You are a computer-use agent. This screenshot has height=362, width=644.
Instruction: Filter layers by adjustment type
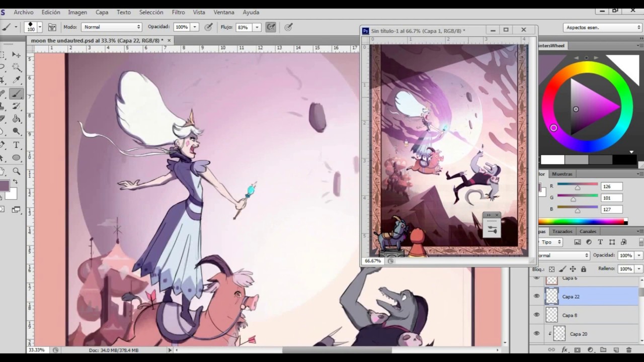pyautogui.click(x=589, y=242)
